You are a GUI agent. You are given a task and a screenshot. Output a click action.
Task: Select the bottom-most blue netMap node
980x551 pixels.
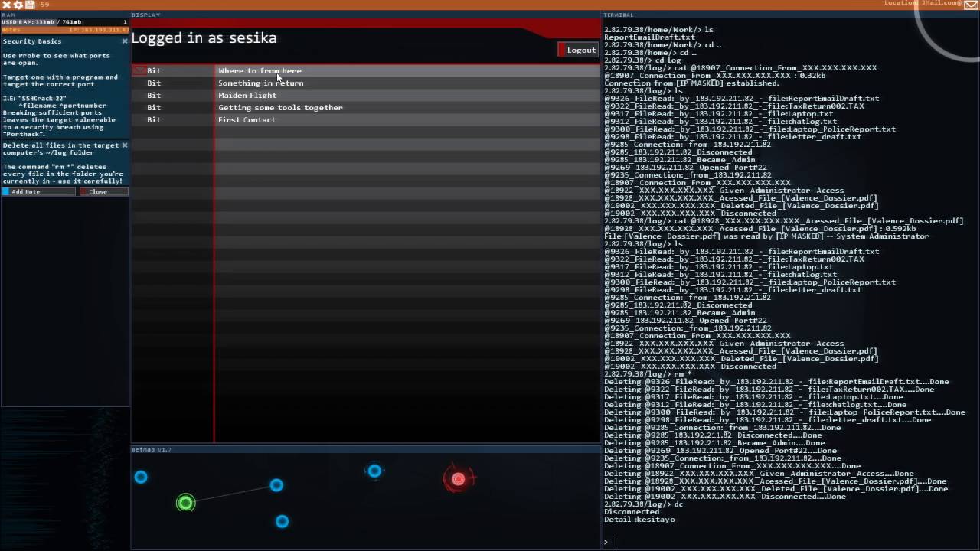coord(283,521)
